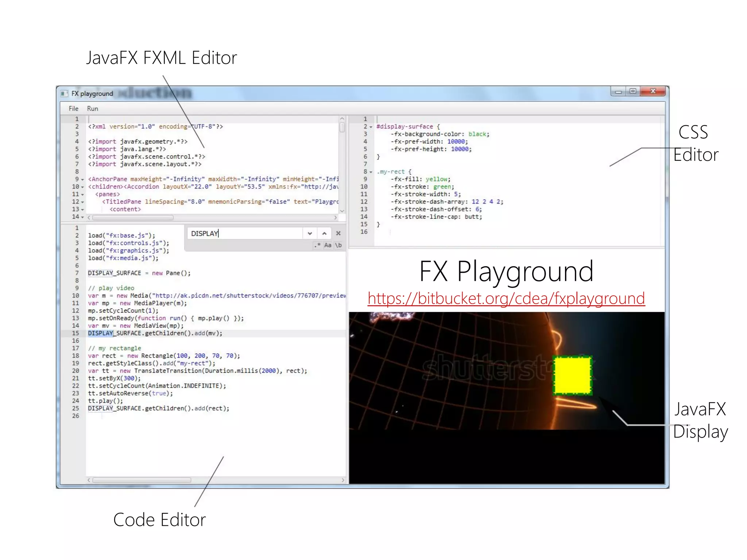This screenshot has height=560, width=747.
Task: Toggle regex search option
Action: coord(317,245)
